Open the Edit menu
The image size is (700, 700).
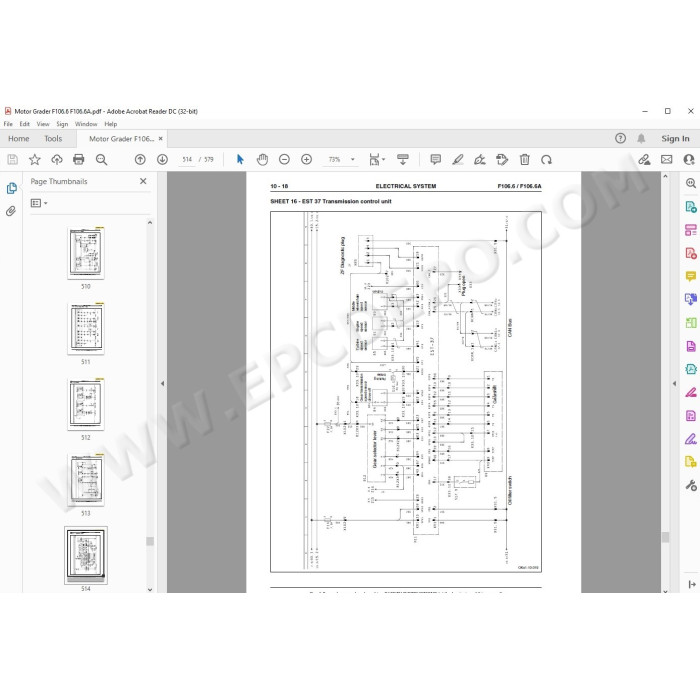click(x=25, y=124)
